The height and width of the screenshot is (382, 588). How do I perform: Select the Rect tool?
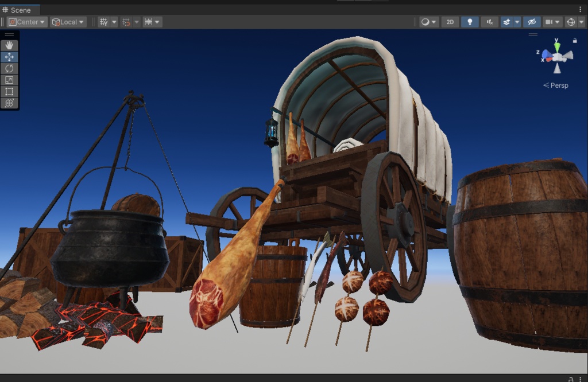[9, 92]
